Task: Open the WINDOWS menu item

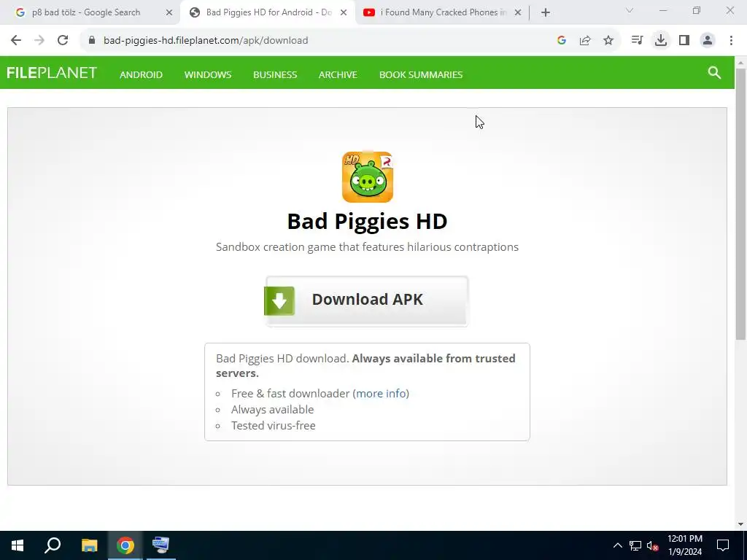Action: [208, 74]
